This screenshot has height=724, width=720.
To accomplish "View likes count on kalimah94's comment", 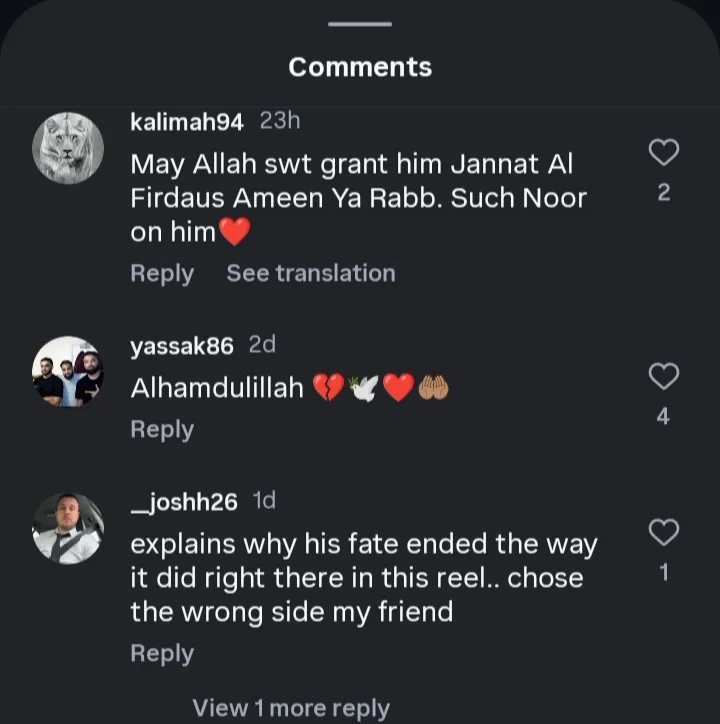I will (664, 193).
